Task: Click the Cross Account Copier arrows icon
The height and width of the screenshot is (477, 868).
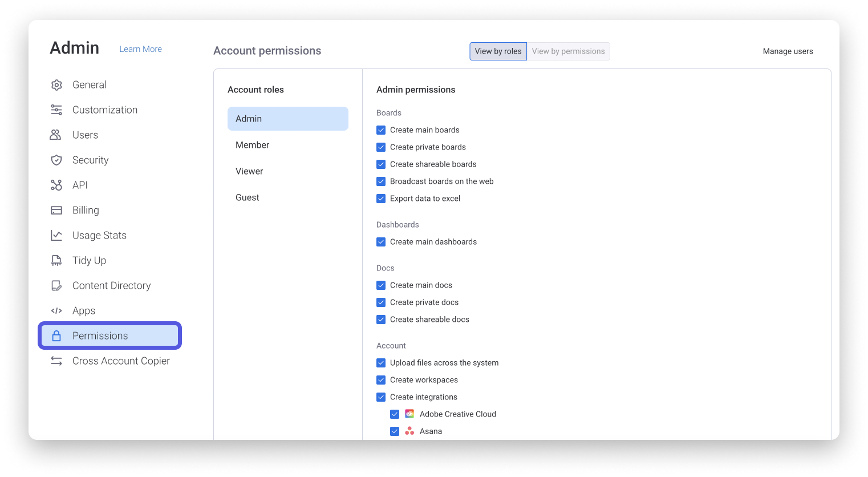Action: tap(56, 361)
